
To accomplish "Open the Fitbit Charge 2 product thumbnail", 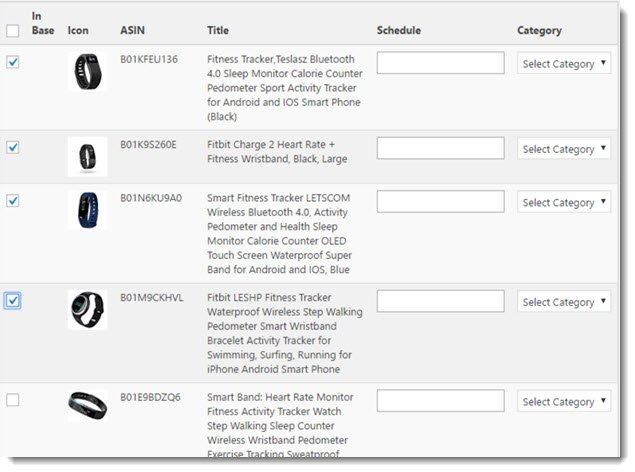I will click(x=87, y=157).
